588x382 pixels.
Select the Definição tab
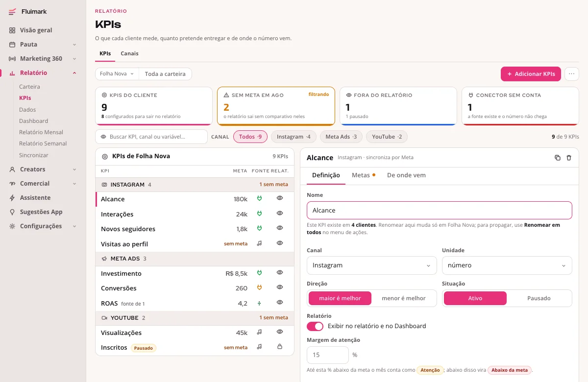(326, 175)
